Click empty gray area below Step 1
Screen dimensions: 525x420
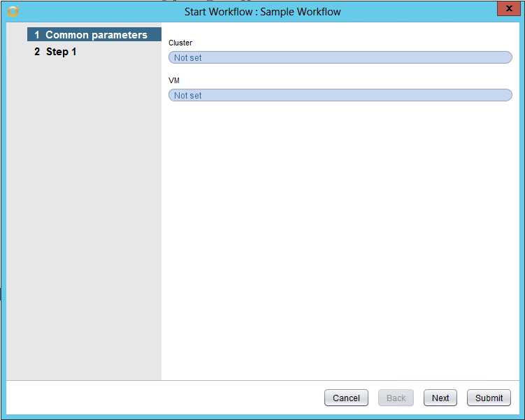(x=84, y=210)
